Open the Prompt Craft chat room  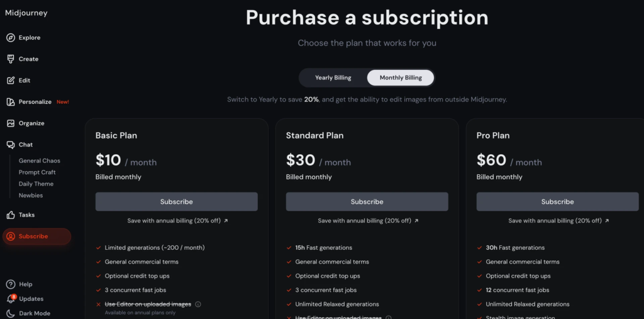coord(37,172)
